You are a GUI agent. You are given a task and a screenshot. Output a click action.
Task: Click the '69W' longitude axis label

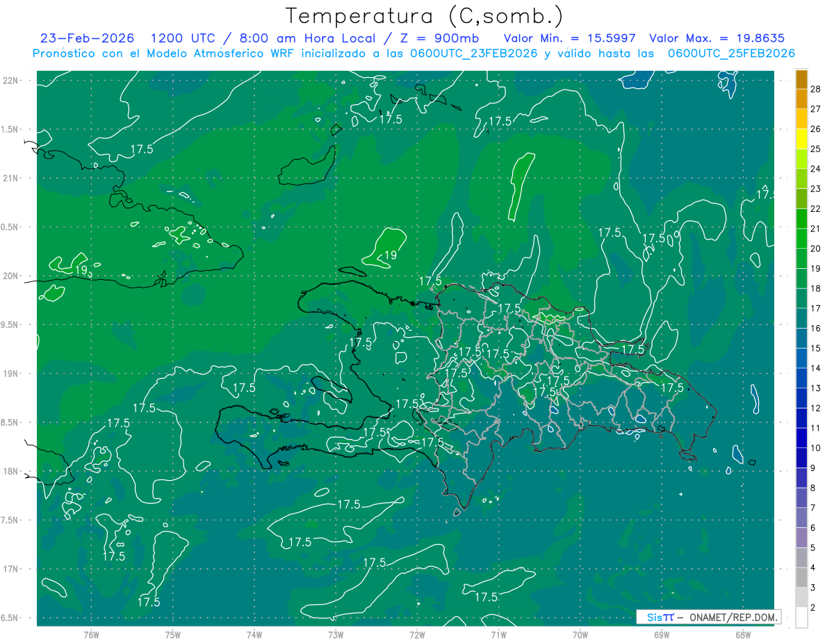point(662,635)
